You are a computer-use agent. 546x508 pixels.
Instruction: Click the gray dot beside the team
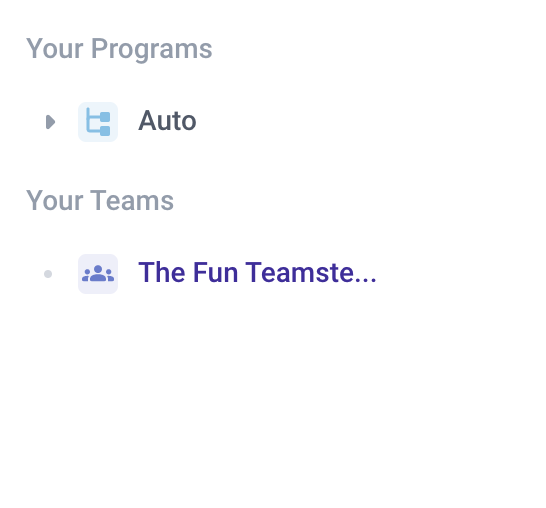click(x=48, y=274)
